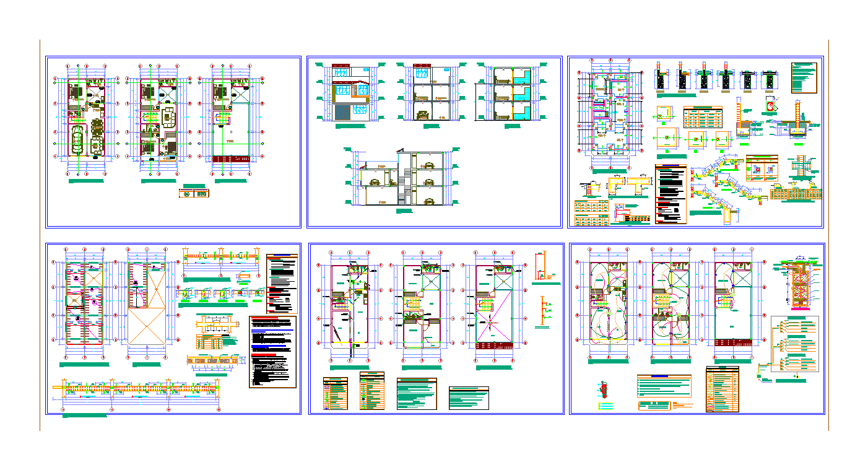The image size is (868, 470).
Task: Click the colored front elevation drawing
Action: coord(350,92)
